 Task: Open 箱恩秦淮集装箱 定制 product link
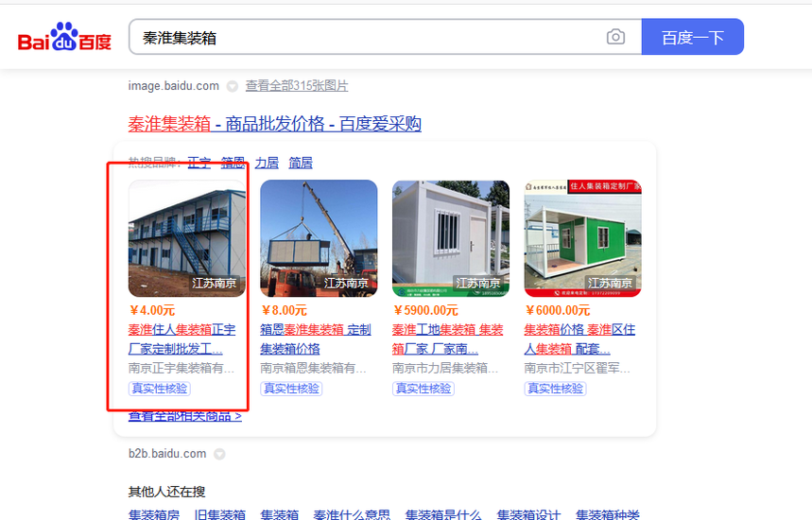pyautogui.click(x=316, y=339)
